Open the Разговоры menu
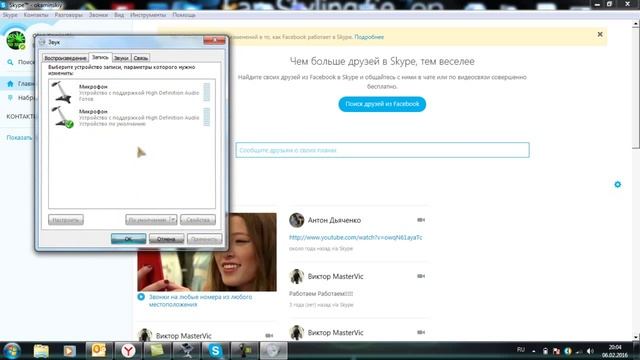 point(68,15)
